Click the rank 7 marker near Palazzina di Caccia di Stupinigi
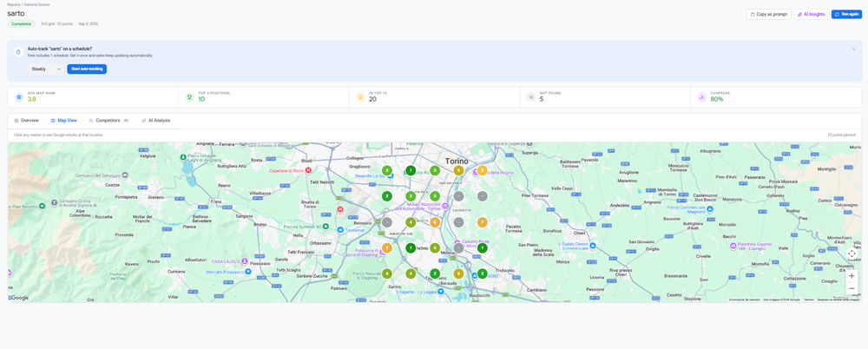The image size is (868, 349). click(x=387, y=248)
